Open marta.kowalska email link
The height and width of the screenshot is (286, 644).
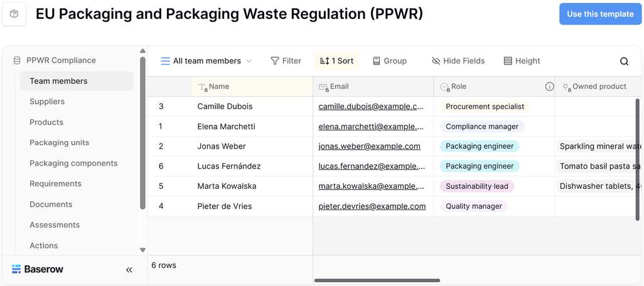[x=371, y=186]
